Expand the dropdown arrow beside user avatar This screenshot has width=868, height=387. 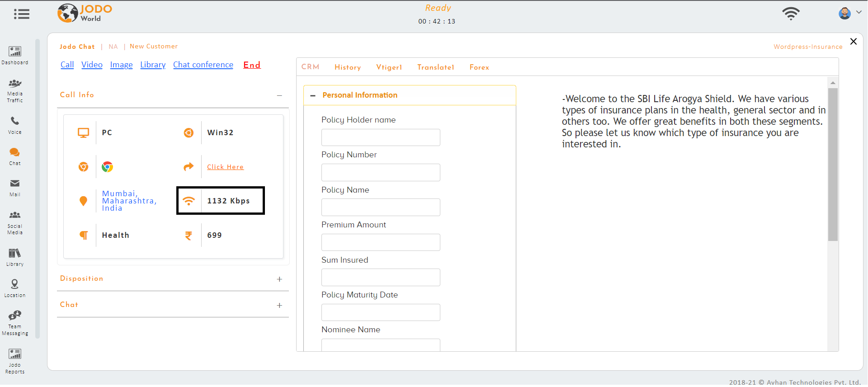coord(859,12)
